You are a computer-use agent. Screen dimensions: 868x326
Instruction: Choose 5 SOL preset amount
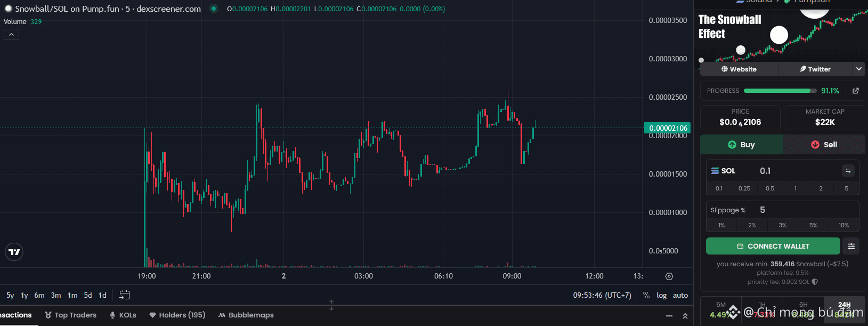click(x=846, y=188)
